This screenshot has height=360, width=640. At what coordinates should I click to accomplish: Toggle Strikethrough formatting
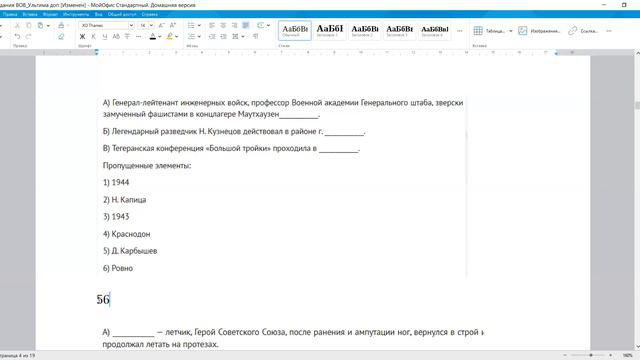tap(127, 36)
